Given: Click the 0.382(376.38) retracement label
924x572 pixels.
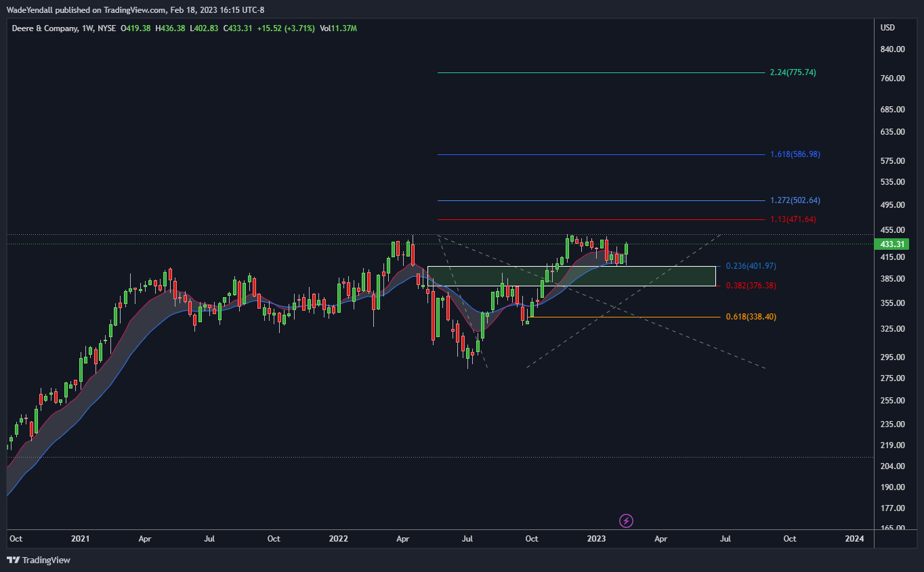Looking at the screenshot, I should click(x=751, y=286).
